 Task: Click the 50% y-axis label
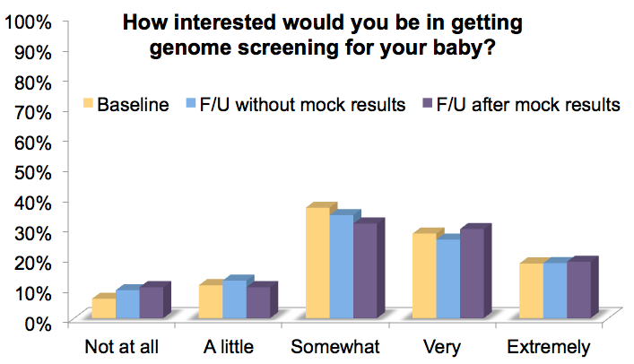pos(33,173)
